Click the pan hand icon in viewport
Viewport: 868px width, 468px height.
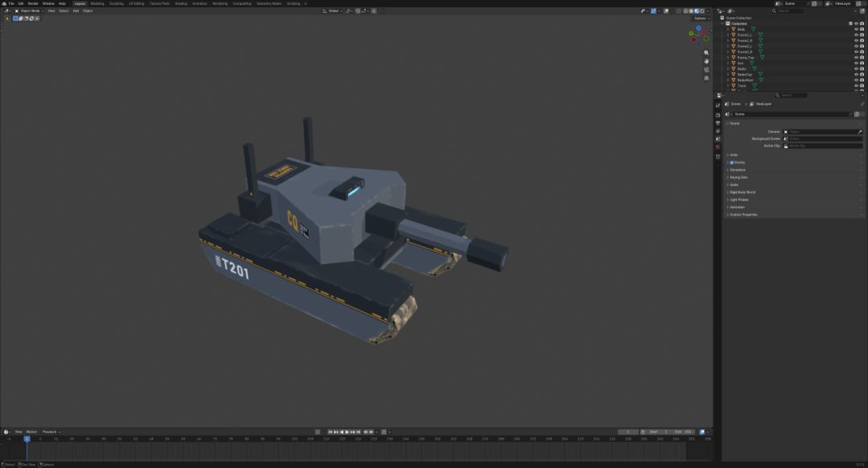(706, 61)
